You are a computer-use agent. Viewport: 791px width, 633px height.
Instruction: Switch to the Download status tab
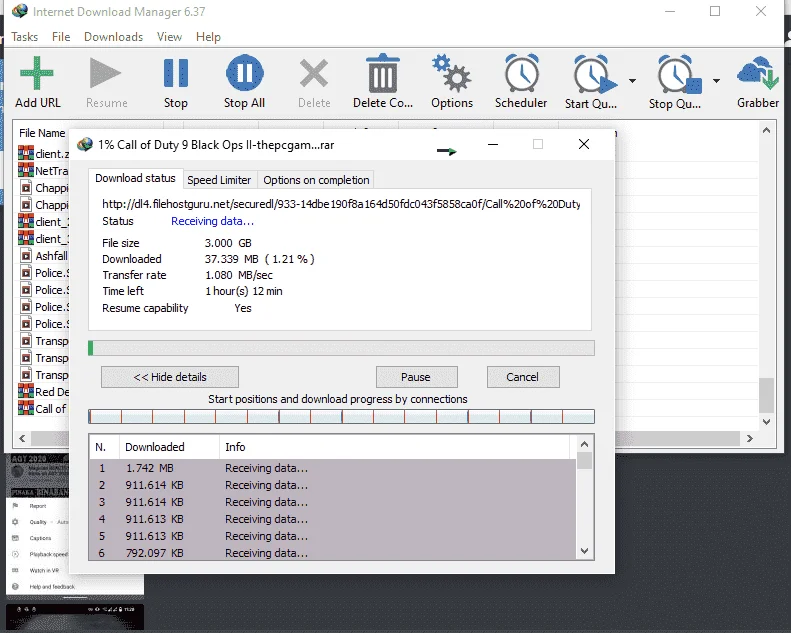(x=135, y=179)
